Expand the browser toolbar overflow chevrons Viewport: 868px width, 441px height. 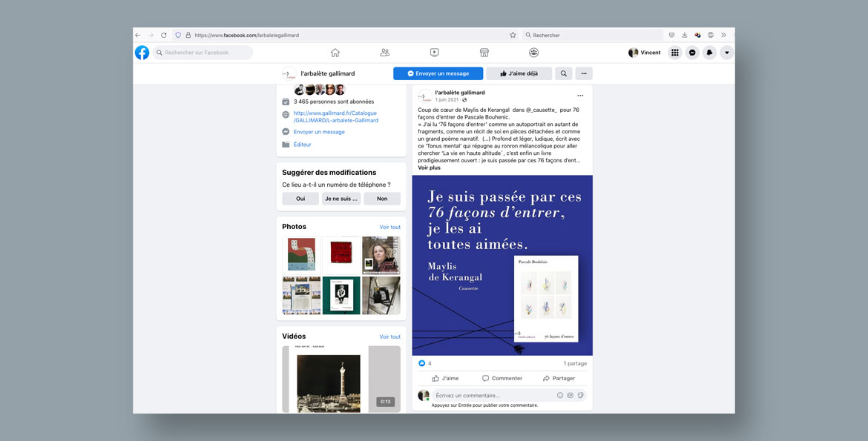(x=723, y=35)
